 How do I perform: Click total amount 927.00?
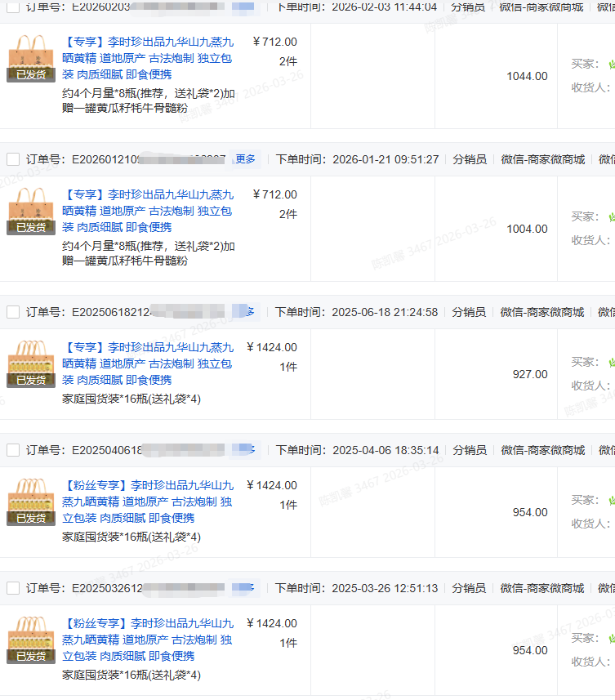(x=530, y=374)
